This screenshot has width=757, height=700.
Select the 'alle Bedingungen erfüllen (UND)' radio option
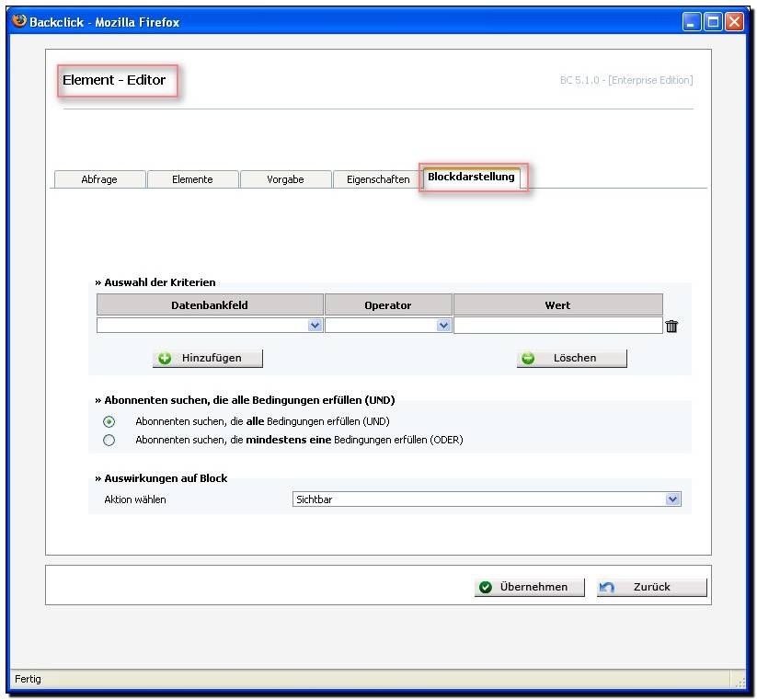coord(109,421)
